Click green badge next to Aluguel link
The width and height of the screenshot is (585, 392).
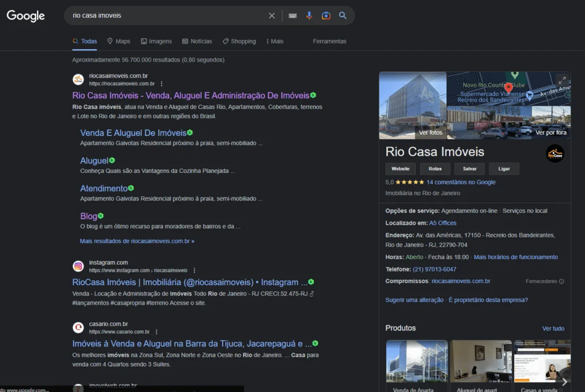112,160
